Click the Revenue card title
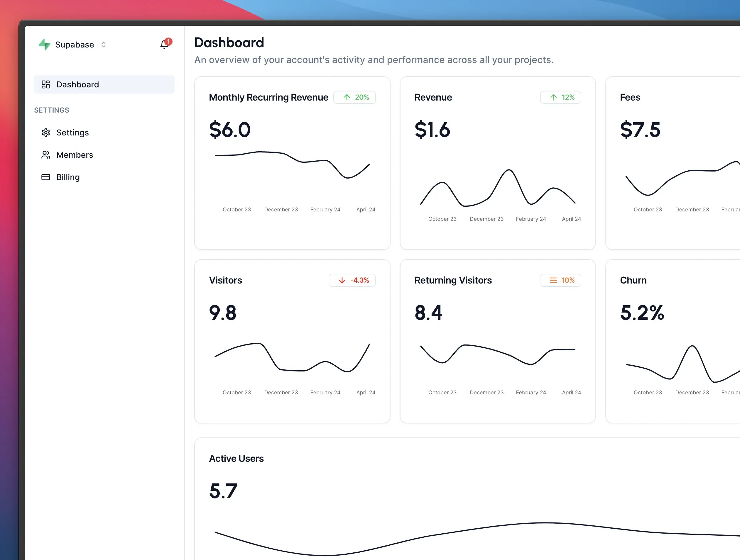The height and width of the screenshot is (560, 740). tap(433, 97)
